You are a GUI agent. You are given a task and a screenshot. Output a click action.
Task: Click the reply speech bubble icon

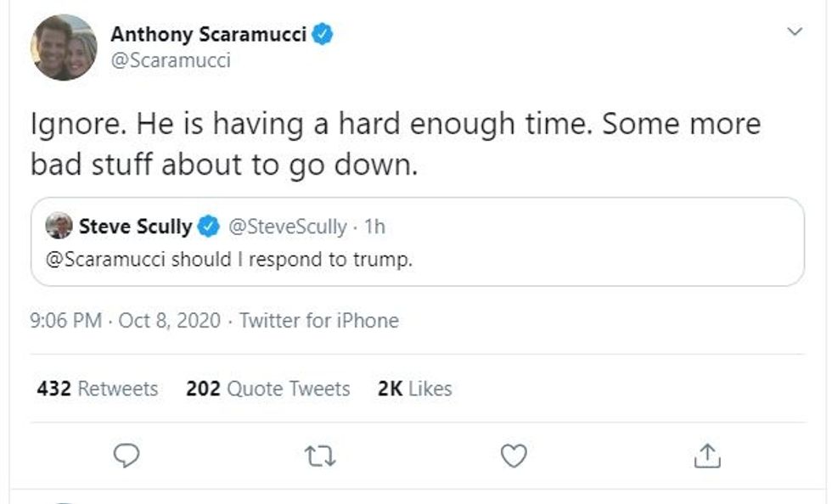126,457
